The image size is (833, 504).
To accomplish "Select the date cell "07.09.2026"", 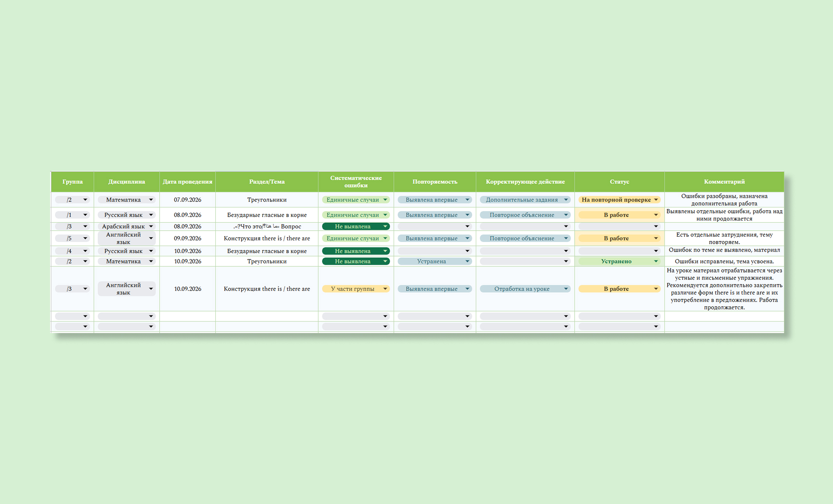I will coord(187,200).
